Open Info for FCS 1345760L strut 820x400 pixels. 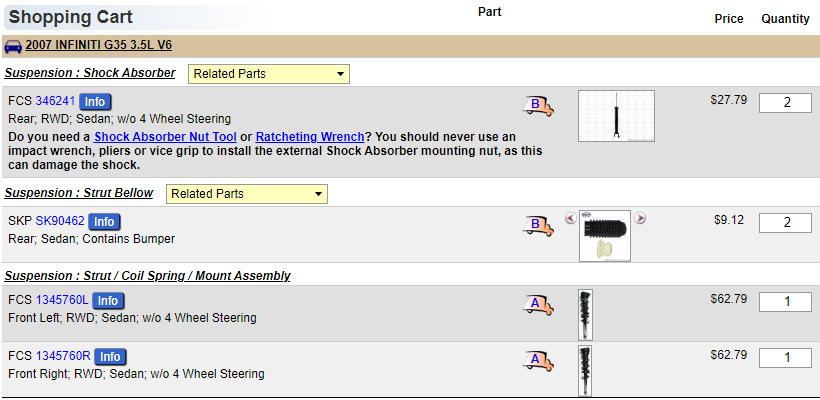click(108, 301)
